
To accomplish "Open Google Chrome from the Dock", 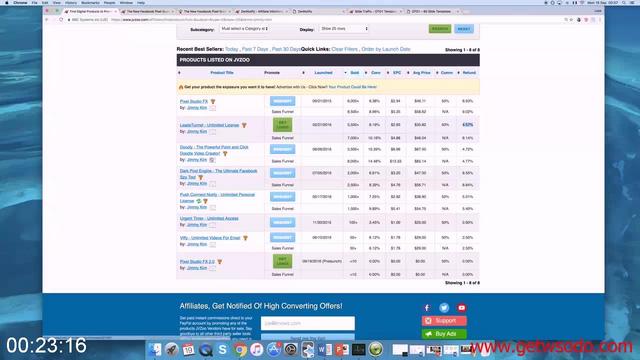I will [240, 349].
